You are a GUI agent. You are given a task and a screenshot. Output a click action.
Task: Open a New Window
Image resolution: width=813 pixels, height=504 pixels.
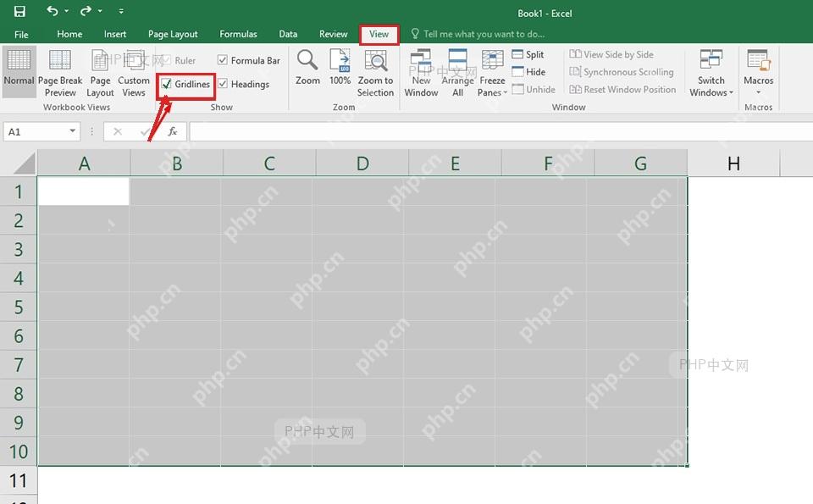[x=421, y=73]
